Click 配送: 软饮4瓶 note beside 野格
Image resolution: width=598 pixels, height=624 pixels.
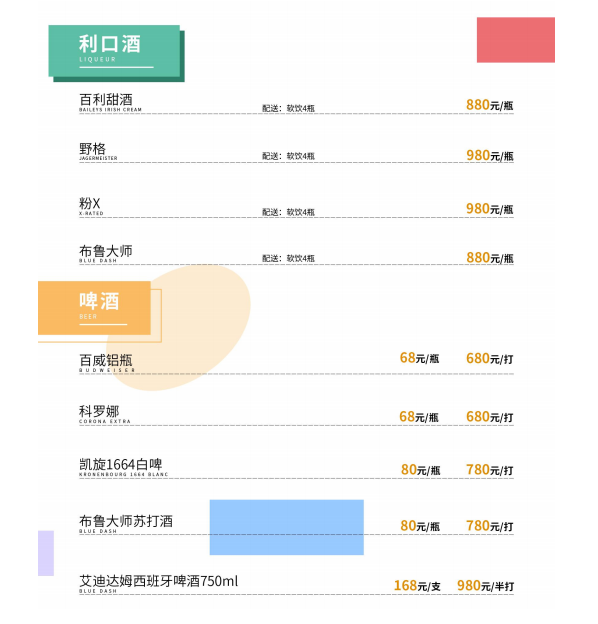click(x=288, y=156)
